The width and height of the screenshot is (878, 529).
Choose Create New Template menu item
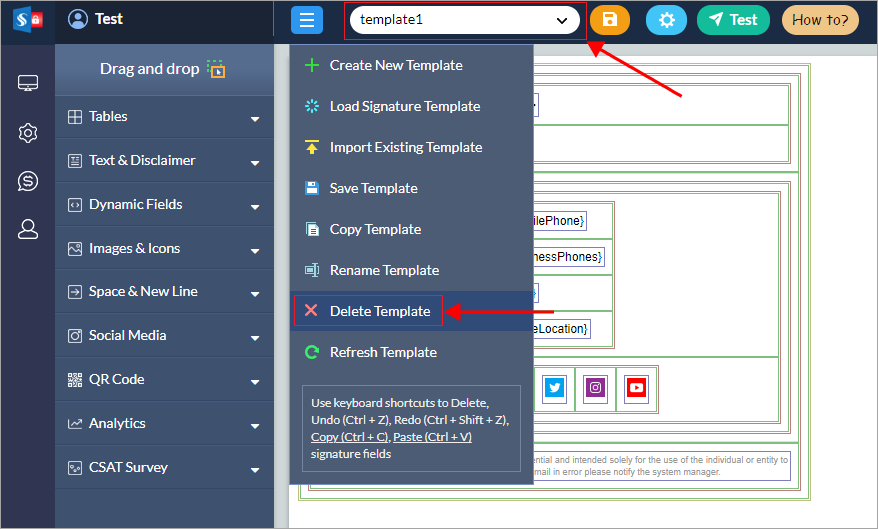[396, 65]
